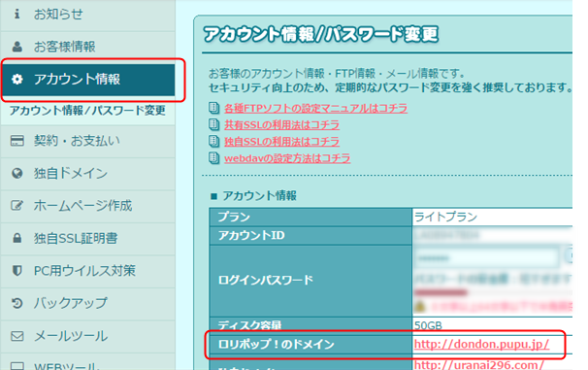This screenshot has height=370, width=588.
Task: Click the envelope icon beside メールツール
Action: 16,336
